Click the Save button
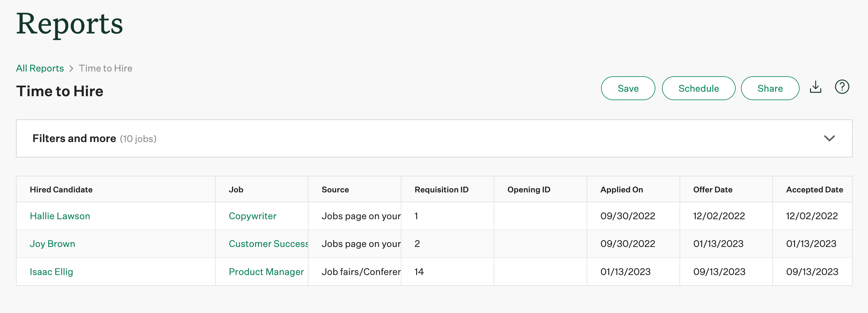 tap(628, 88)
